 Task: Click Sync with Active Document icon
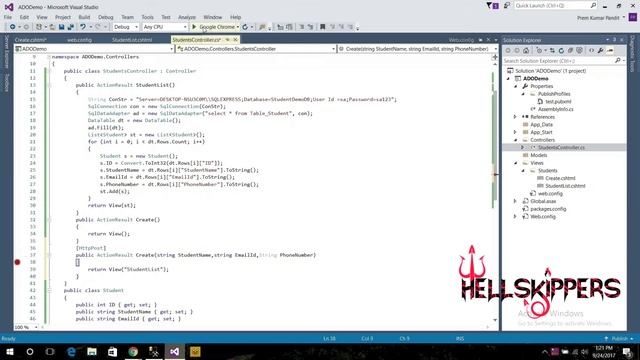552,51
